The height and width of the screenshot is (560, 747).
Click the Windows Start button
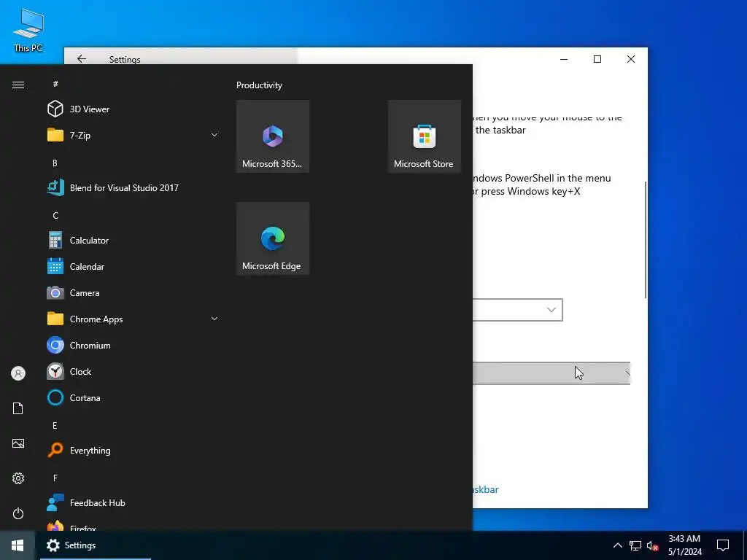coord(18,545)
